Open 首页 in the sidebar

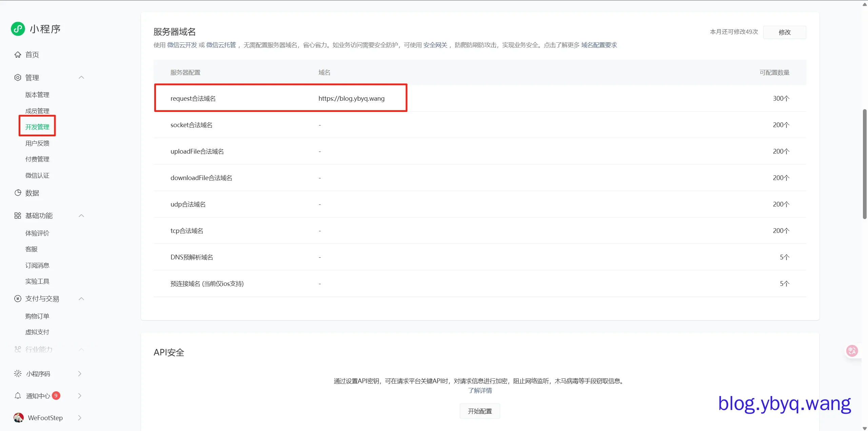click(x=32, y=55)
